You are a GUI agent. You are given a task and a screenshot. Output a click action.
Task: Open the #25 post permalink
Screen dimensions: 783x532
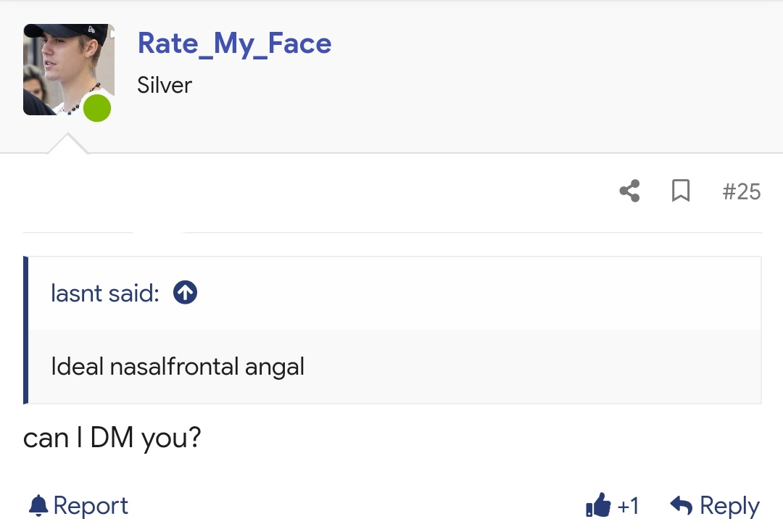742,191
